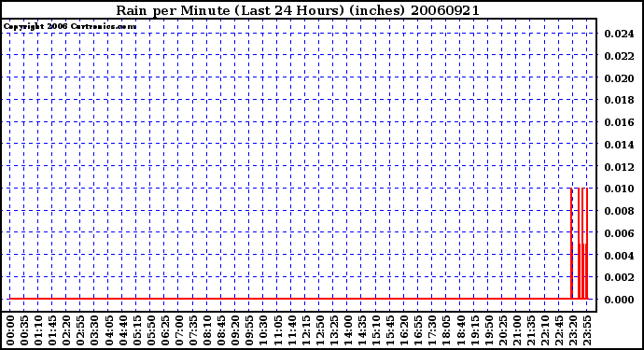
Task: Click the 0.024 y-axis label
Action: coord(619,34)
